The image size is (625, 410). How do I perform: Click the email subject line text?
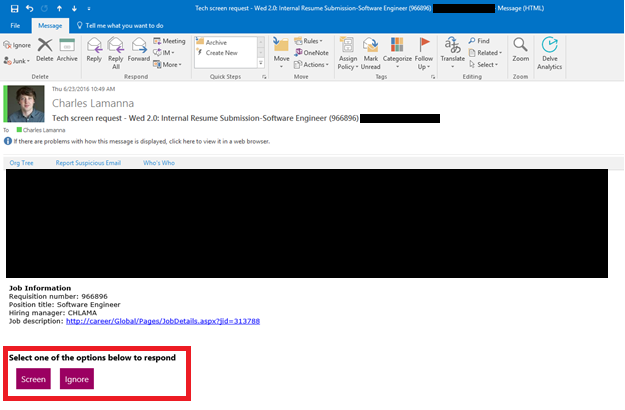tap(205, 118)
